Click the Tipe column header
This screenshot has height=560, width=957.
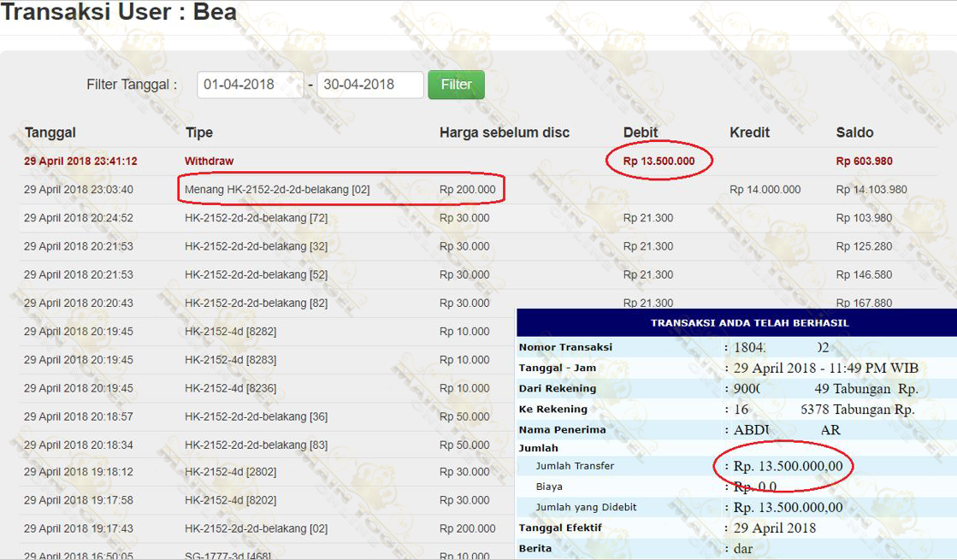pyautogui.click(x=198, y=133)
